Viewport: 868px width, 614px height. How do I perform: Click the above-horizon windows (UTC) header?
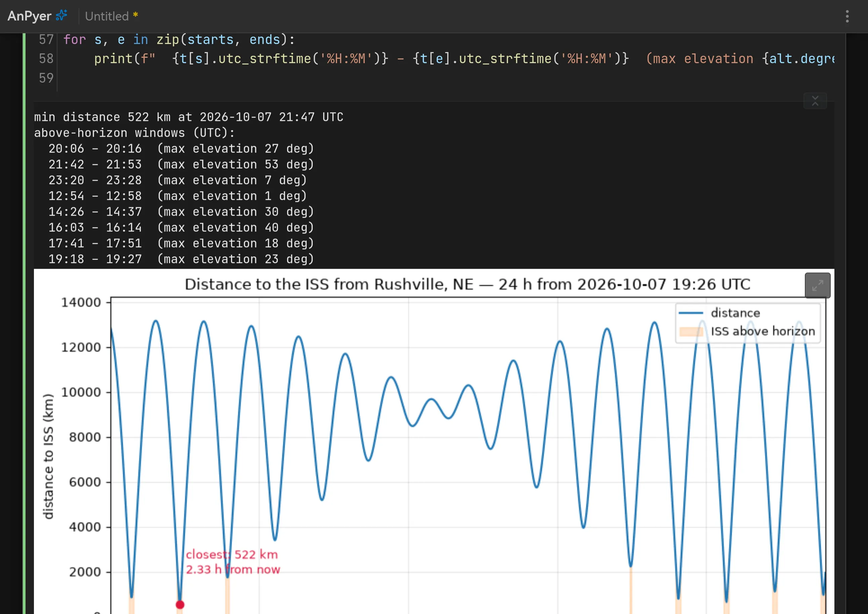134,133
